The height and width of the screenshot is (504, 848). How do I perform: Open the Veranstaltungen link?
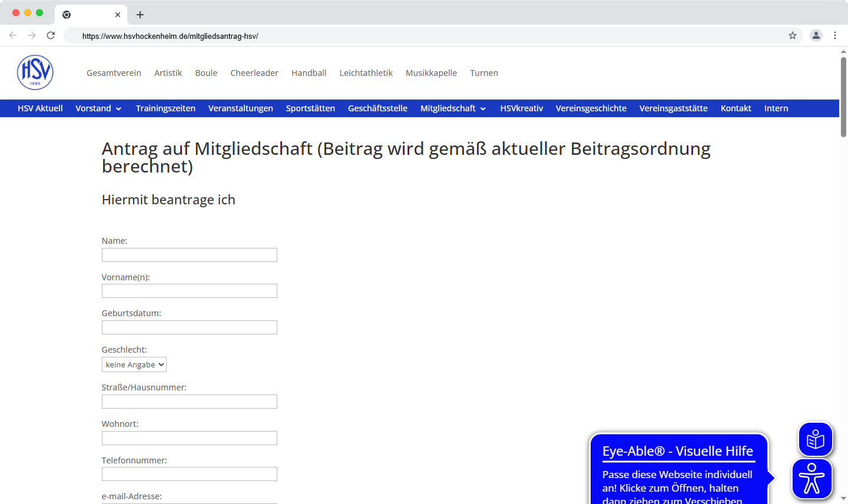pos(240,108)
